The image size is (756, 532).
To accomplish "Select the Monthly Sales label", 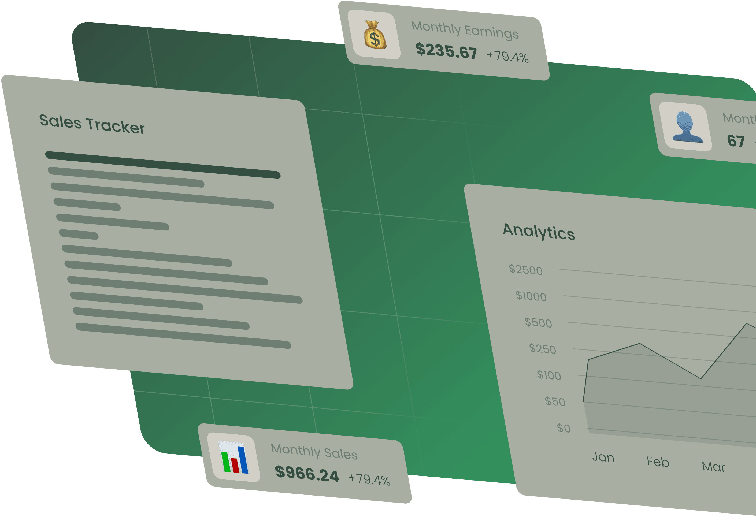I will pos(314,451).
